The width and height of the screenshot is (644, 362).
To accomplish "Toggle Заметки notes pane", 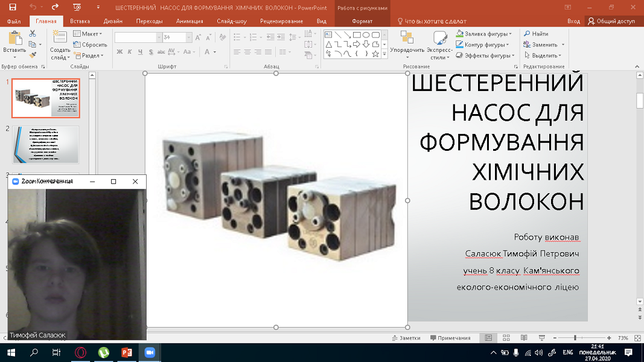I will [406, 338].
